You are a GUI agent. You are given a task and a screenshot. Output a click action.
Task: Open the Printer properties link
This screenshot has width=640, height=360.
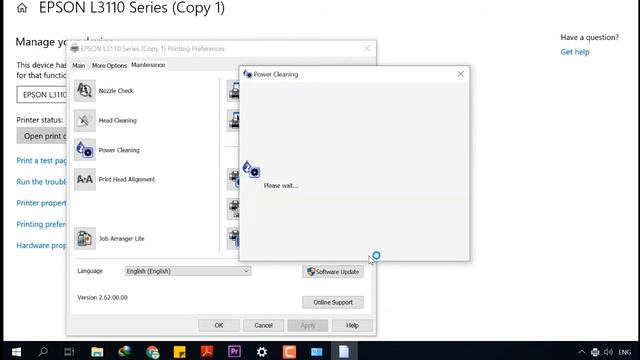point(41,203)
